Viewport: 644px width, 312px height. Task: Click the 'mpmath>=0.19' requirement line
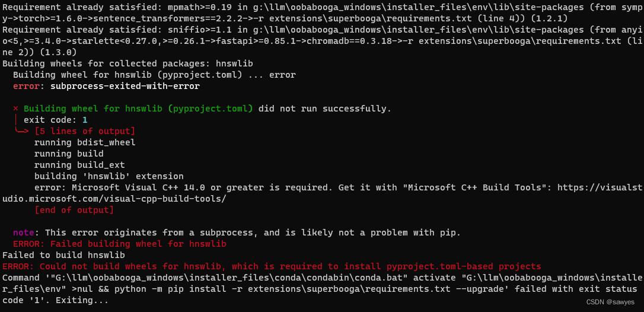pos(322,13)
